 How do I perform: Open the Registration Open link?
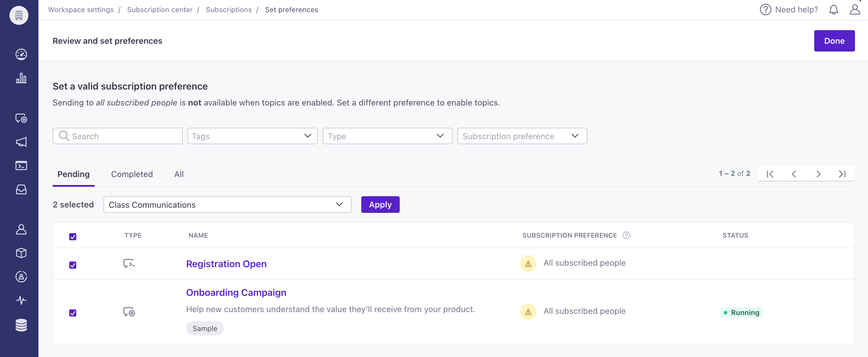click(226, 264)
